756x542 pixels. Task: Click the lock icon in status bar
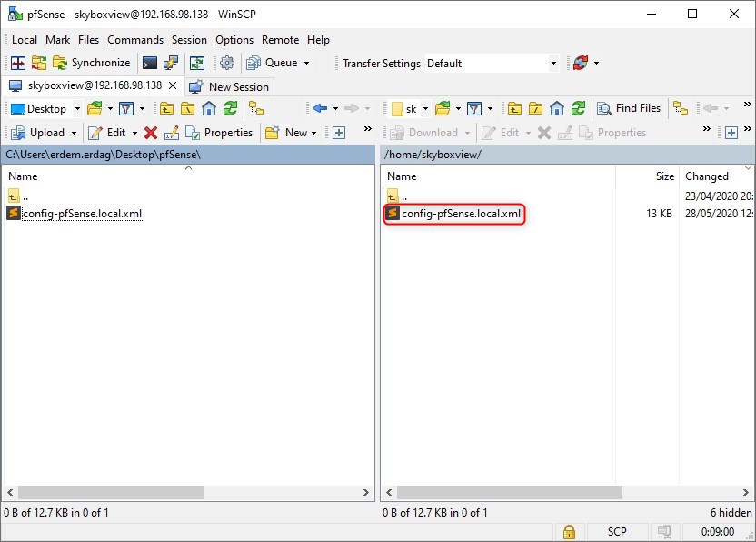click(569, 532)
